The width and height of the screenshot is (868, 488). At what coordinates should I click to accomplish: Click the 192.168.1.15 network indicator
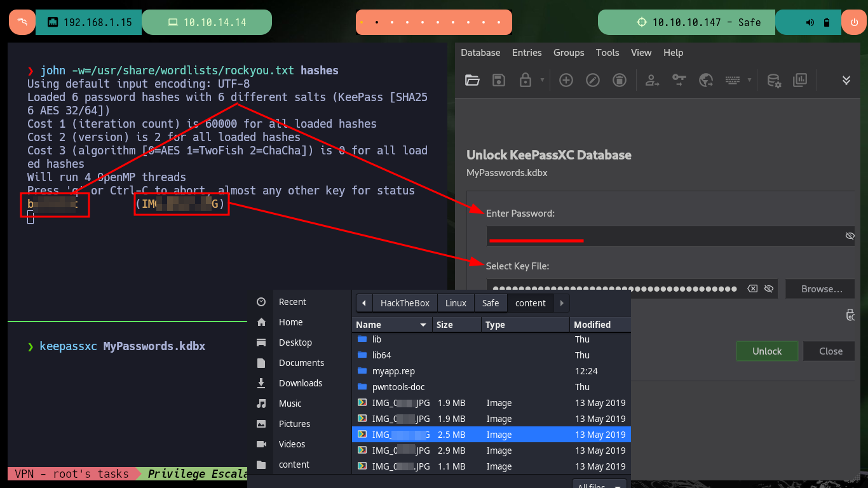89,22
